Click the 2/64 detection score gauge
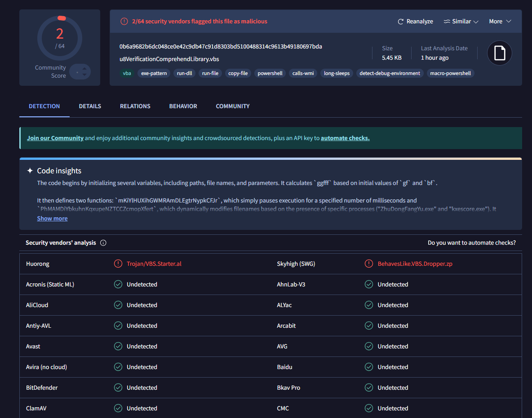This screenshot has width=532, height=418. click(x=60, y=38)
